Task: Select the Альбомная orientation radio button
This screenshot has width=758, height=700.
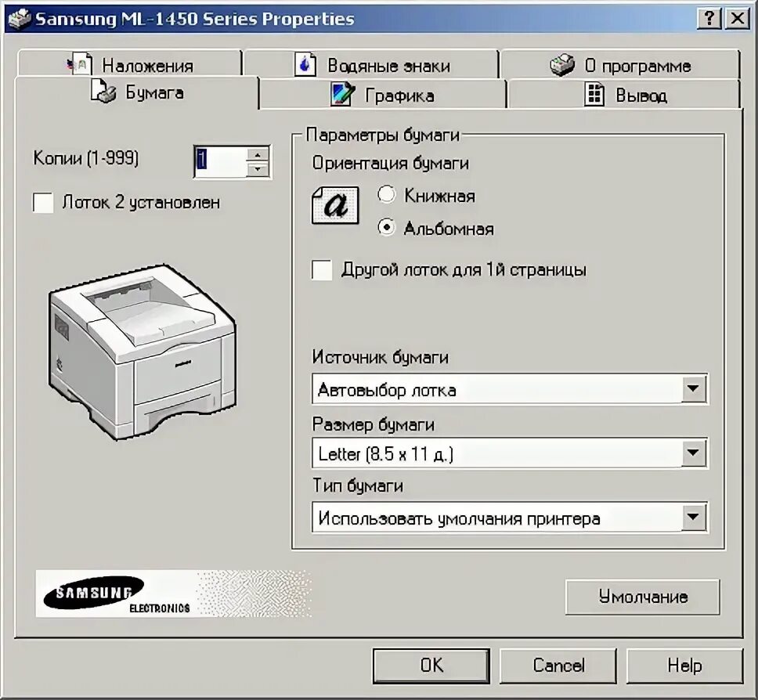Action: (x=386, y=227)
